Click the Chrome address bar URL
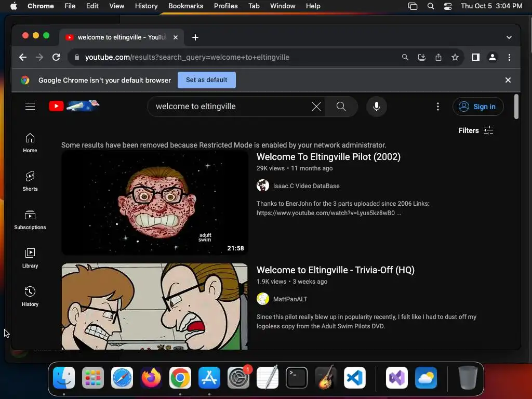The image size is (532, 399). tap(187, 57)
